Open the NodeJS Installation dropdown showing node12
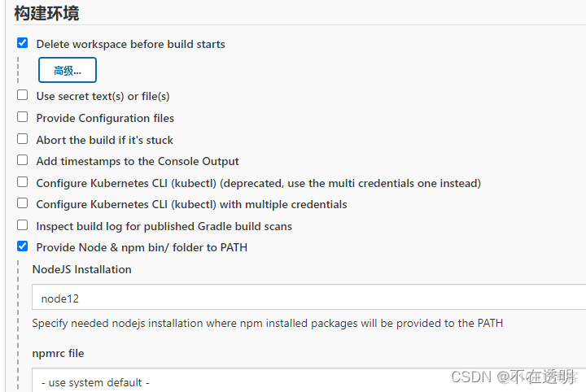The width and height of the screenshot is (586, 392). point(309,298)
